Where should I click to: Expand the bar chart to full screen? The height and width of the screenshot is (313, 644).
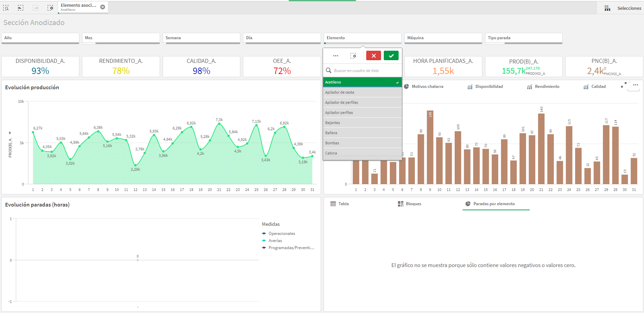click(623, 85)
